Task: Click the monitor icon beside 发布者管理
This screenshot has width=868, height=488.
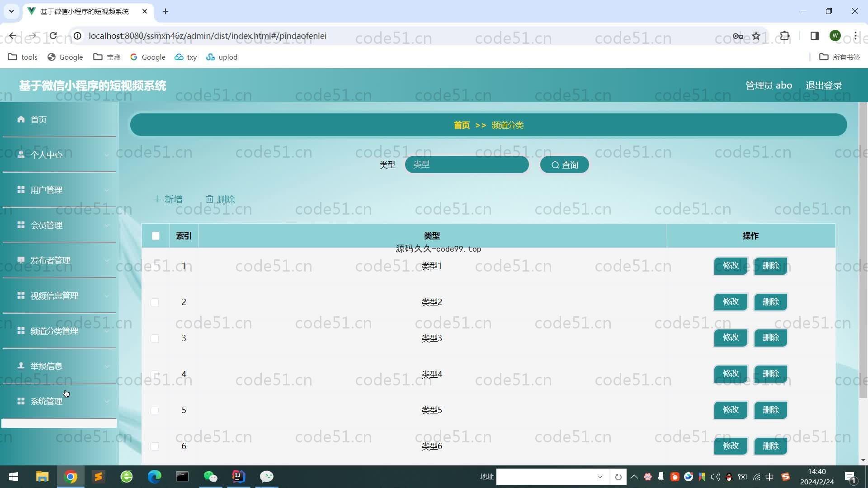Action: (21, 260)
